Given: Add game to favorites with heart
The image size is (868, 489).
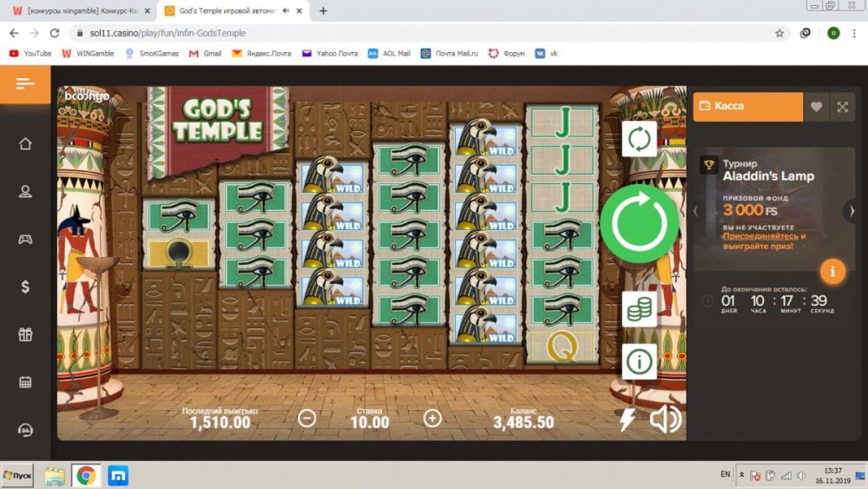Looking at the screenshot, I should coord(816,107).
